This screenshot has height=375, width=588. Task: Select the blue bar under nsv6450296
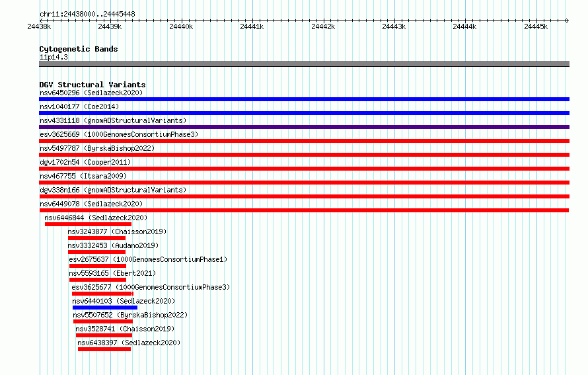click(x=304, y=99)
